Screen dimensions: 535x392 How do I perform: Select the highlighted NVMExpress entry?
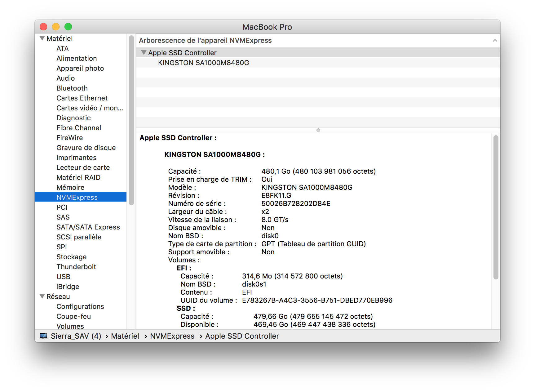(81, 197)
